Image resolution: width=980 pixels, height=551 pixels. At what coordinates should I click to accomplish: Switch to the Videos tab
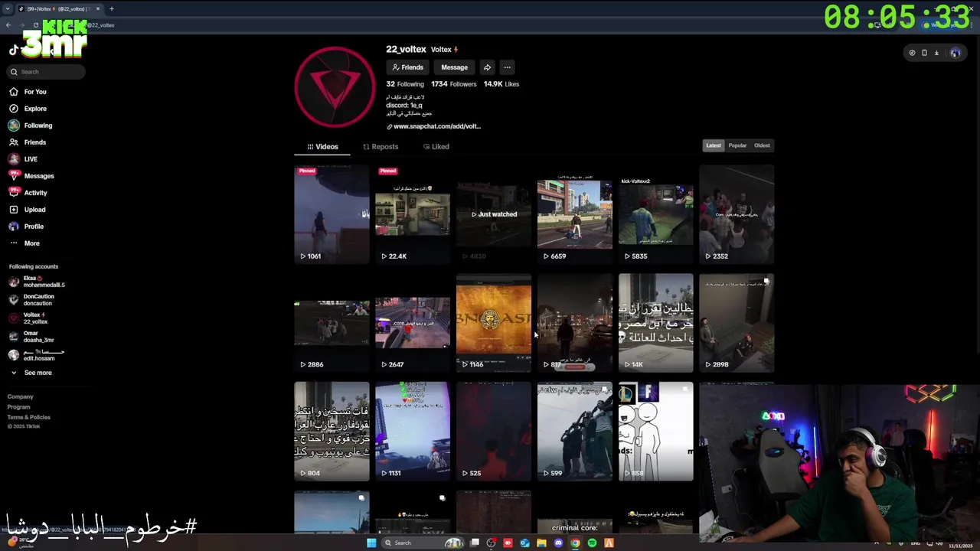click(322, 146)
